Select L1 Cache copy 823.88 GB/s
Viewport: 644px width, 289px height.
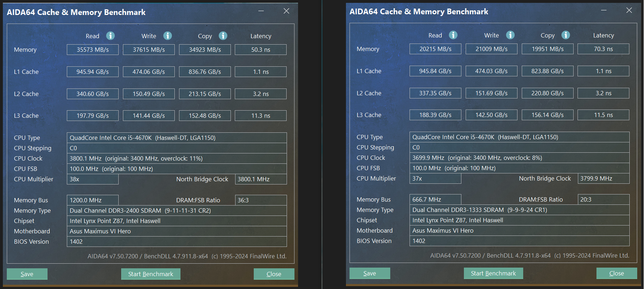pos(548,71)
